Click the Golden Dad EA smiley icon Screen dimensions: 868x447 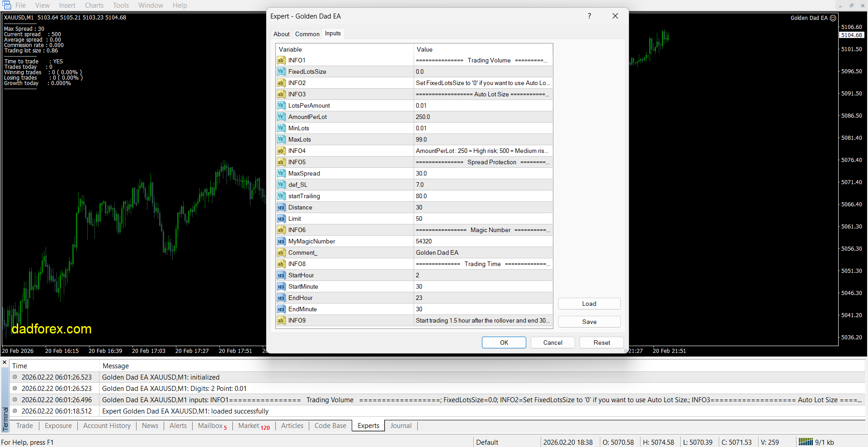click(x=833, y=18)
